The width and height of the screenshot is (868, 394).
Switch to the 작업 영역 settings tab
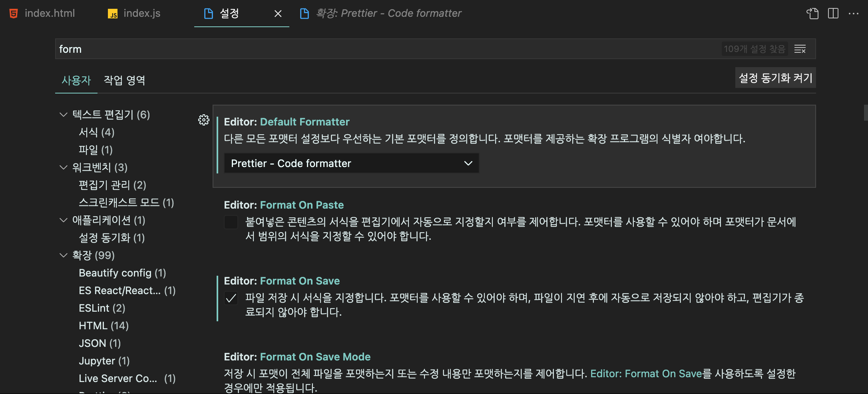124,80
